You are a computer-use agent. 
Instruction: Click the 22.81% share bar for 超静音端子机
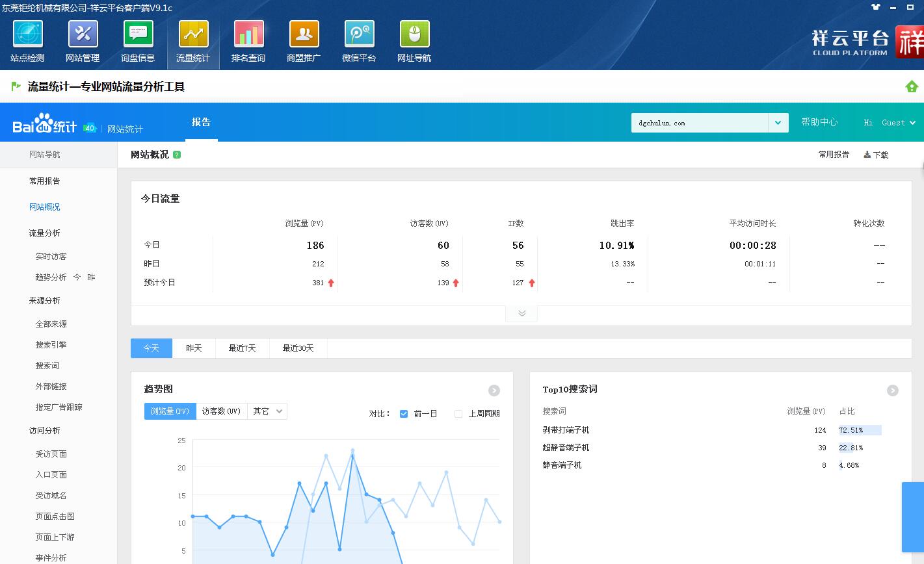[x=851, y=448]
